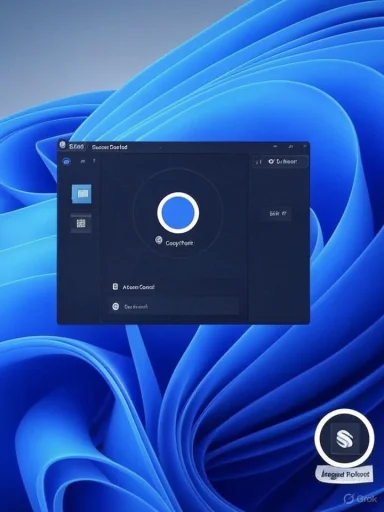Minimize the dark app window
The height and width of the screenshot is (512, 384).
pos(275,146)
